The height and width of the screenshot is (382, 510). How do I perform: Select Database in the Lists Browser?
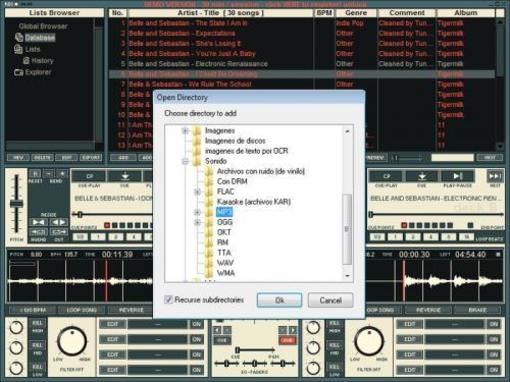coord(40,38)
